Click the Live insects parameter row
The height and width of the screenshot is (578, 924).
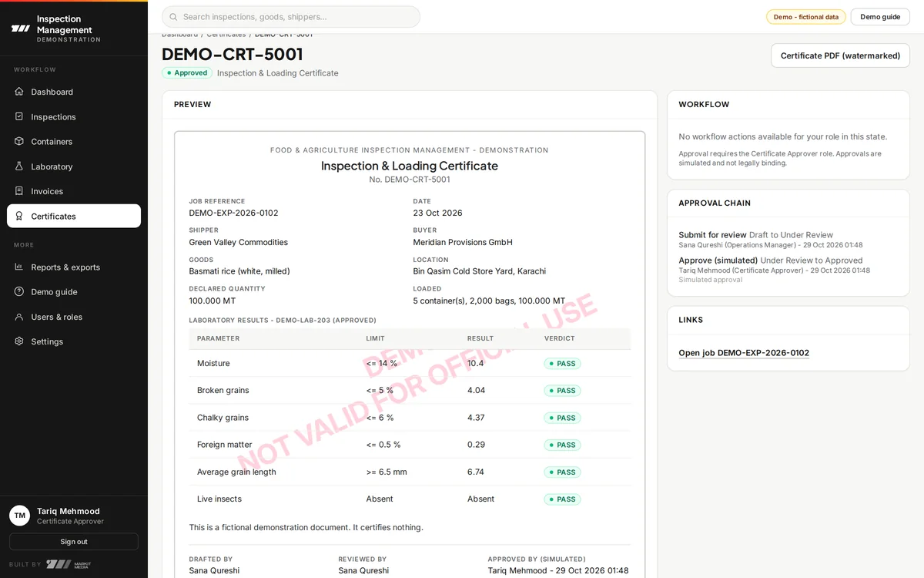(x=410, y=499)
